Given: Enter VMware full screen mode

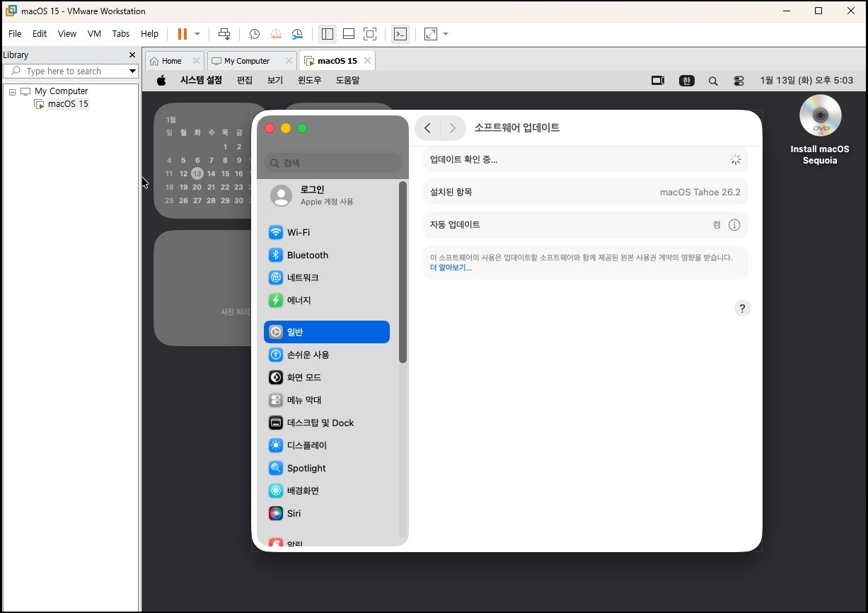Looking at the screenshot, I should [x=369, y=34].
